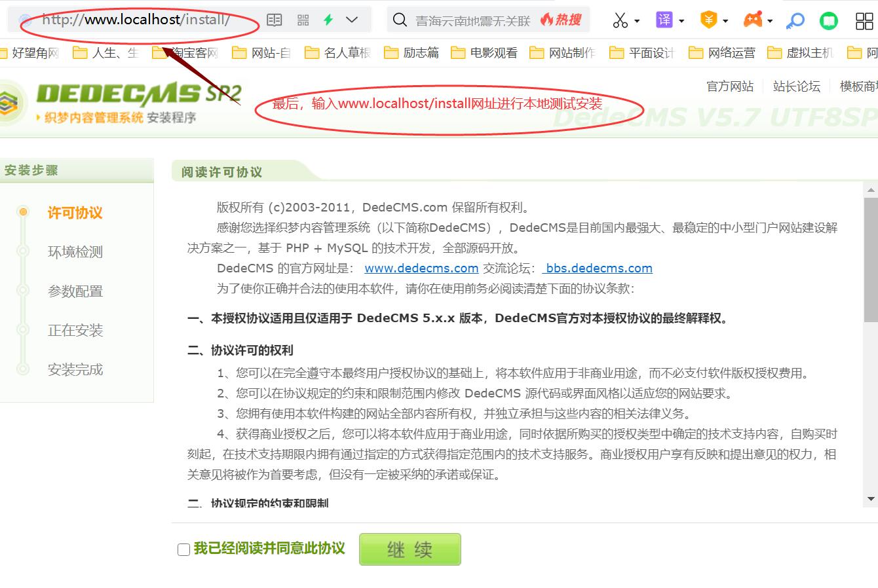This screenshot has height=588, width=878.
Task: Expand the screenshot tool dropdown arrow
Action: (x=637, y=22)
